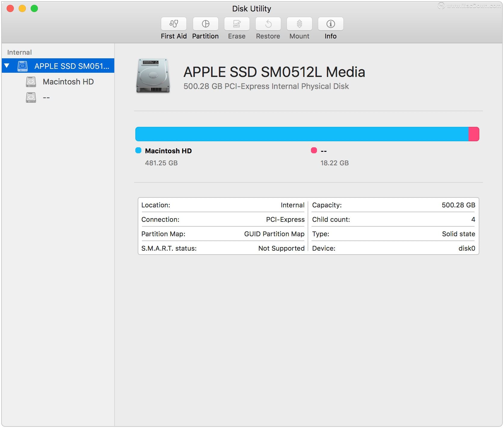504x428 pixels.
Task: Zoom window with green button
Action: click(x=34, y=8)
